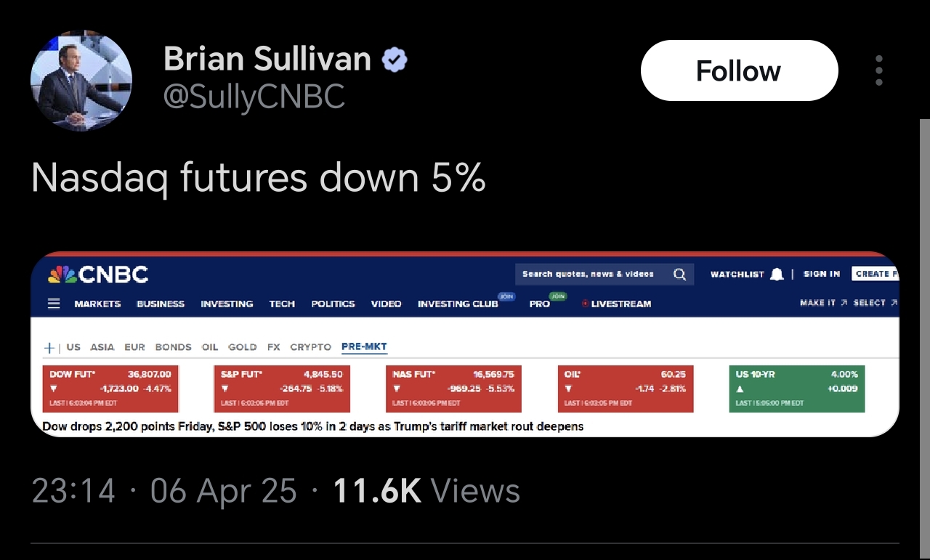The height and width of the screenshot is (560, 930).
Task: Click the watchlist bell icon
Action: point(777,274)
